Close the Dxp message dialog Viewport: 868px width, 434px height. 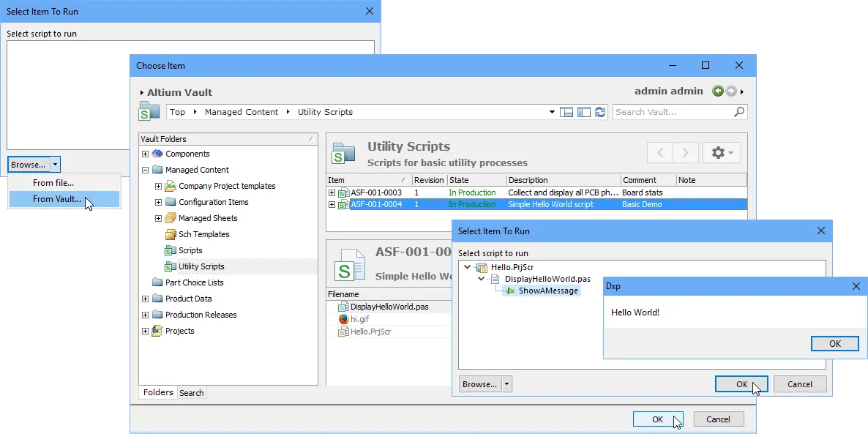pyautogui.click(x=856, y=286)
